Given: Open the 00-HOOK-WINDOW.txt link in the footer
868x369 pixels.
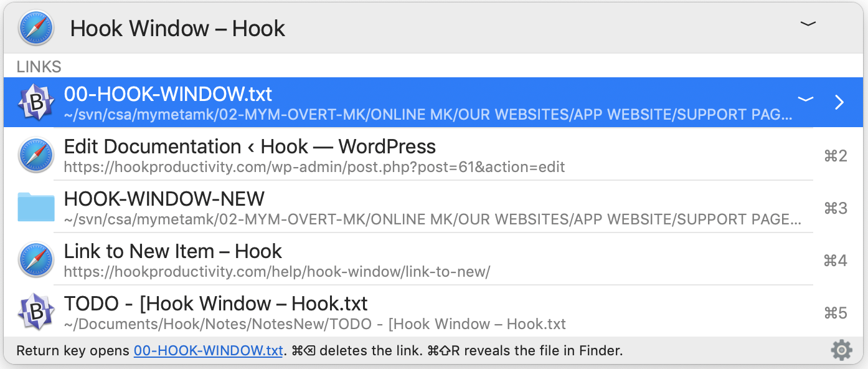Looking at the screenshot, I should 208,350.
